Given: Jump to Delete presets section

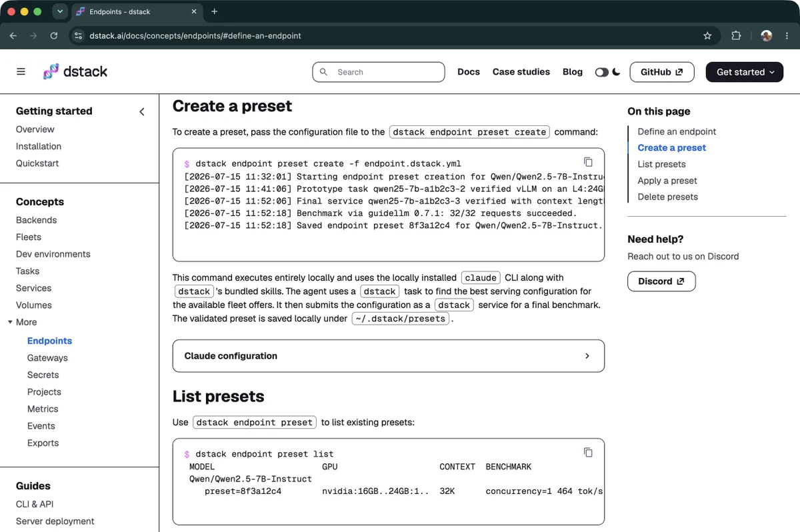Looking at the screenshot, I should (x=668, y=197).
